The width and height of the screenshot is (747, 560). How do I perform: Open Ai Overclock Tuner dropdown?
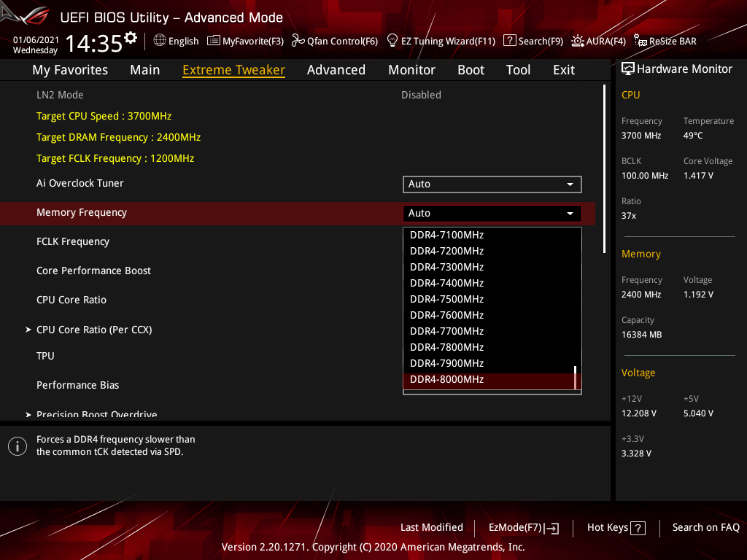(492, 184)
